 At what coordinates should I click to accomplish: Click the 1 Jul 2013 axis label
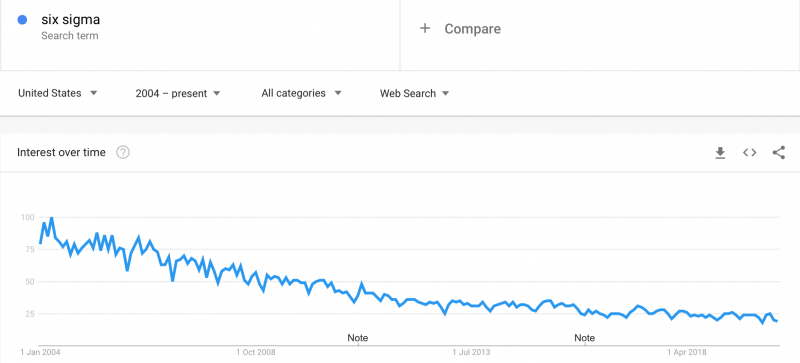[x=472, y=352]
